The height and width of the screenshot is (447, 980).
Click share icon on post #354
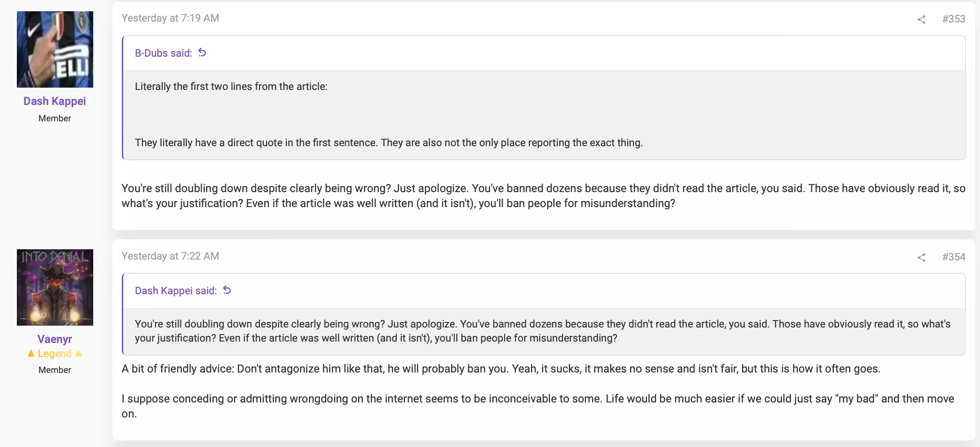tap(921, 257)
